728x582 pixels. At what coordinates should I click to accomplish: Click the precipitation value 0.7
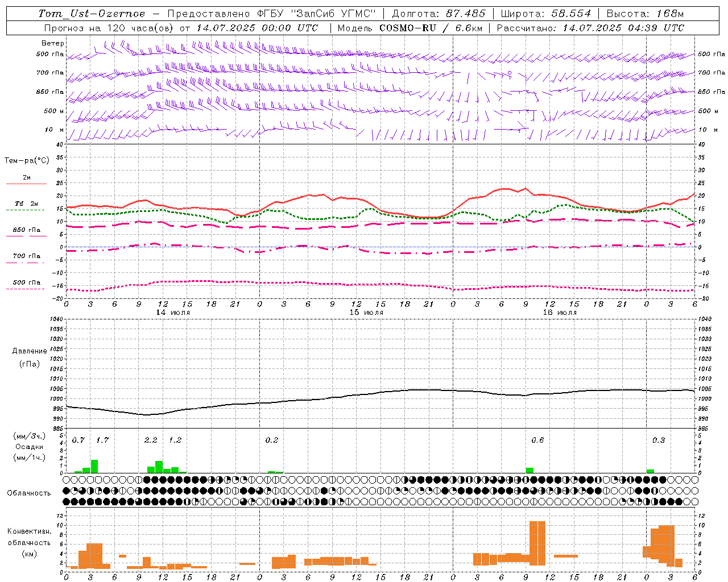click(x=78, y=440)
